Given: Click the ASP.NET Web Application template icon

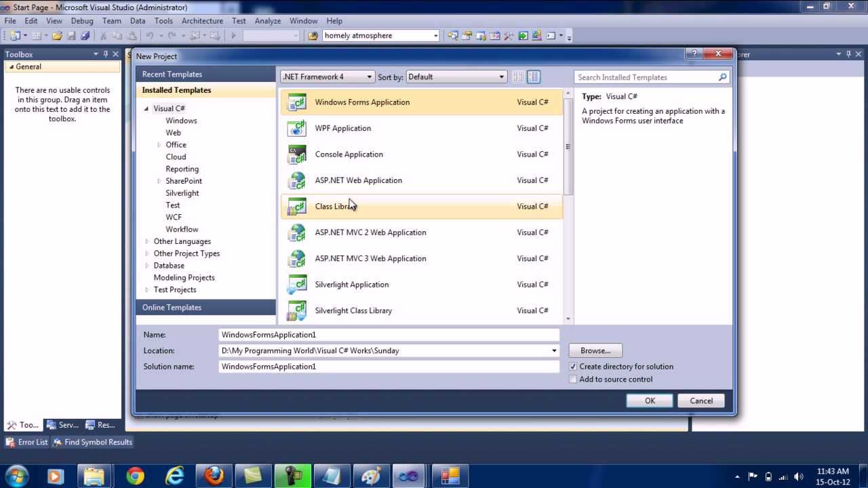Looking at the screenshot, I should point(297,180).
